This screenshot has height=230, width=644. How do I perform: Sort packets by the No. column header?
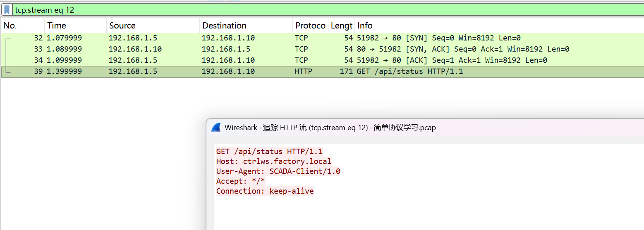pos(10,26)
